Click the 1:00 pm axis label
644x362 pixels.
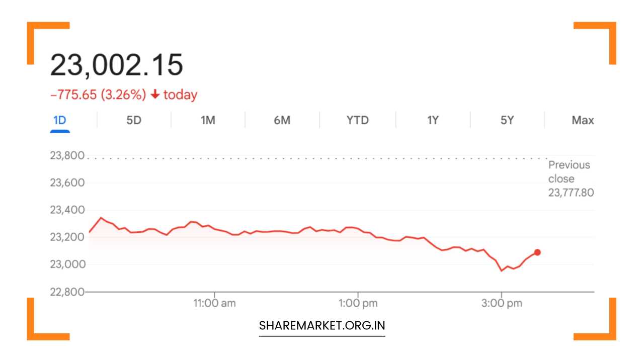point(358,303)
